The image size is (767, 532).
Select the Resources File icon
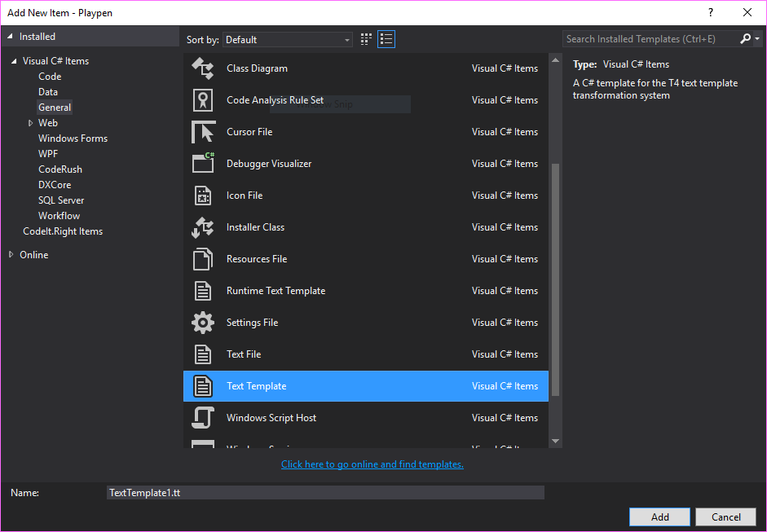coord(202,259)
